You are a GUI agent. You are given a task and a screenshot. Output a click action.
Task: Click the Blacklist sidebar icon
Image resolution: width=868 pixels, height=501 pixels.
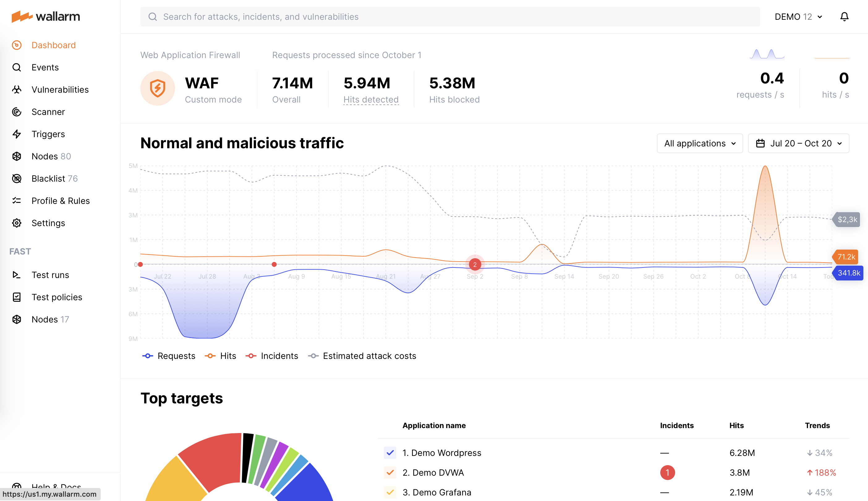tap(16, 178)
